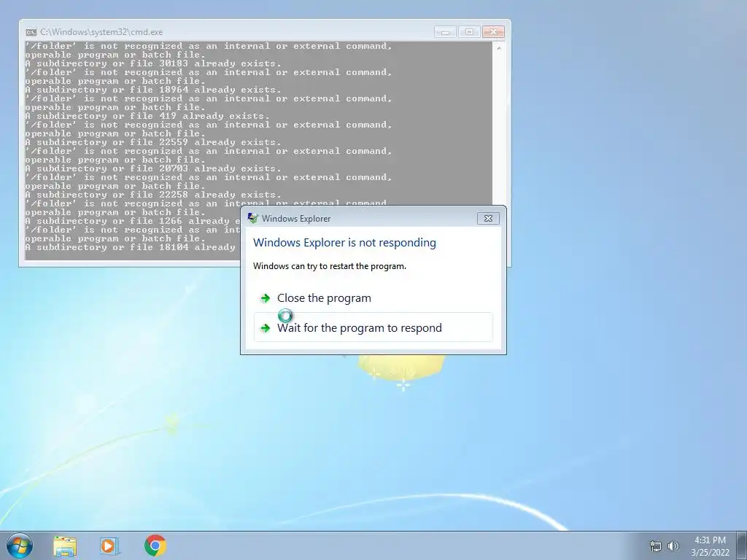The height and width of the screenshot is (560, 747).
Task: Select Wait for the program to respond
Action: coord(373,327)
